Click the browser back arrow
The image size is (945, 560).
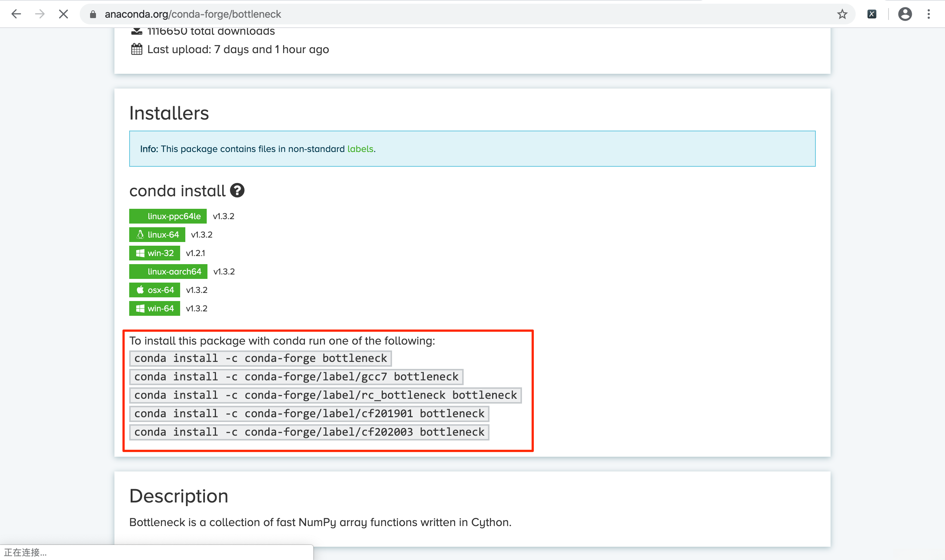[16, 14]
